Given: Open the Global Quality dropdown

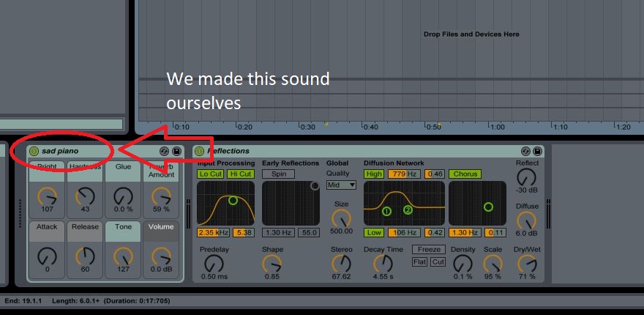Looking at the screenshot, I should pyautogui.click(x=340, y=185).
